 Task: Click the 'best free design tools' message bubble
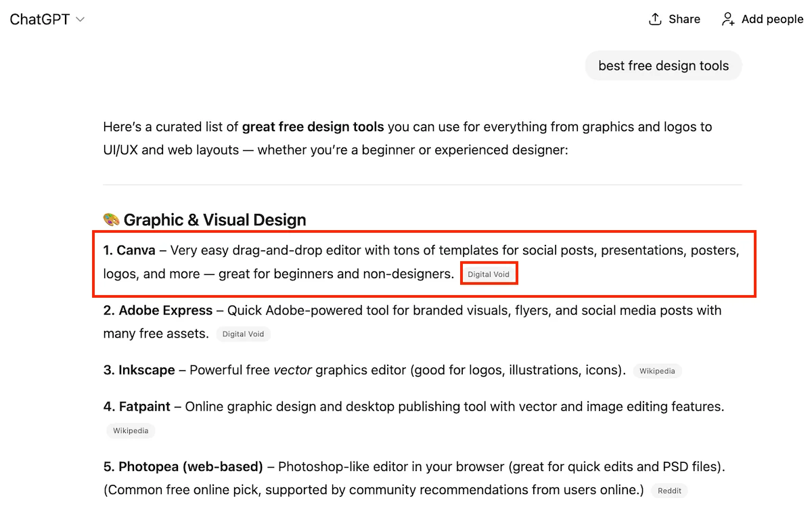click(663, 66)
